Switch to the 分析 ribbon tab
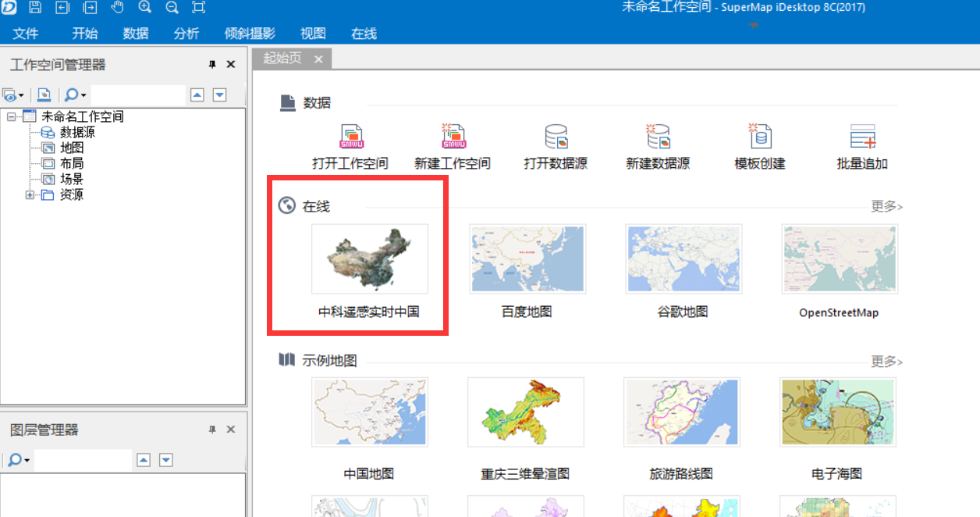The width and height of the screenshot is (980, 517). (x=186, y=34)
